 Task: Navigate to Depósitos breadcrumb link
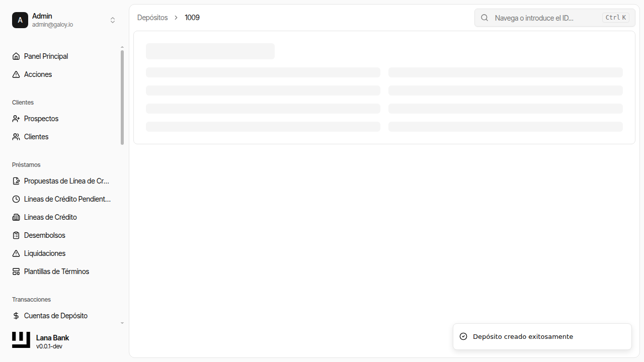coord(152,18)
